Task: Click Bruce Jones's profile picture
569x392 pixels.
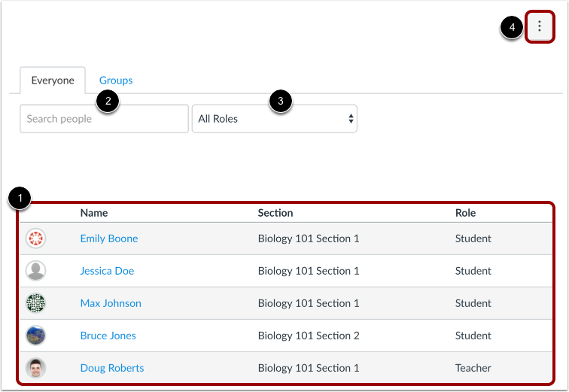Action: (x=35, y=336)
